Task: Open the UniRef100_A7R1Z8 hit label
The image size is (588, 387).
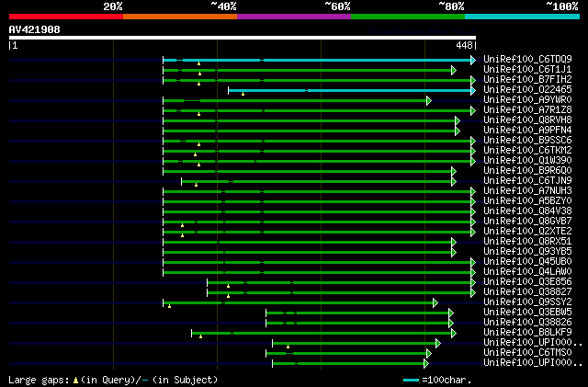Action: tap(527, 110)
